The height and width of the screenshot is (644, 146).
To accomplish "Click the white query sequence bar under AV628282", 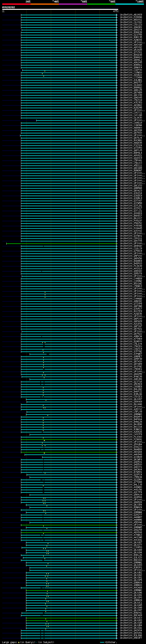I will coord(60,9).
